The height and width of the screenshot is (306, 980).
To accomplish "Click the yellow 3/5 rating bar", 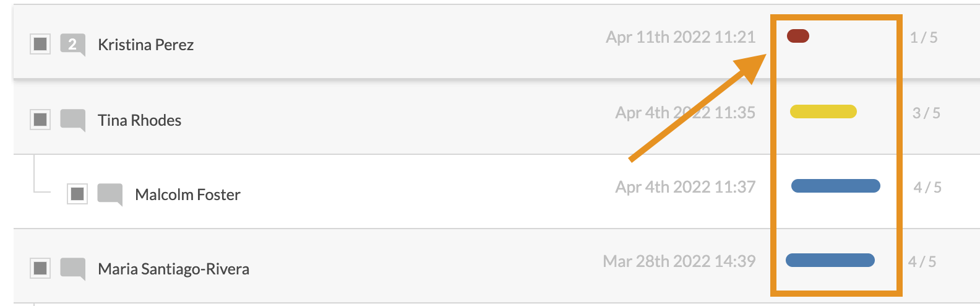I will tap(823, 111).
